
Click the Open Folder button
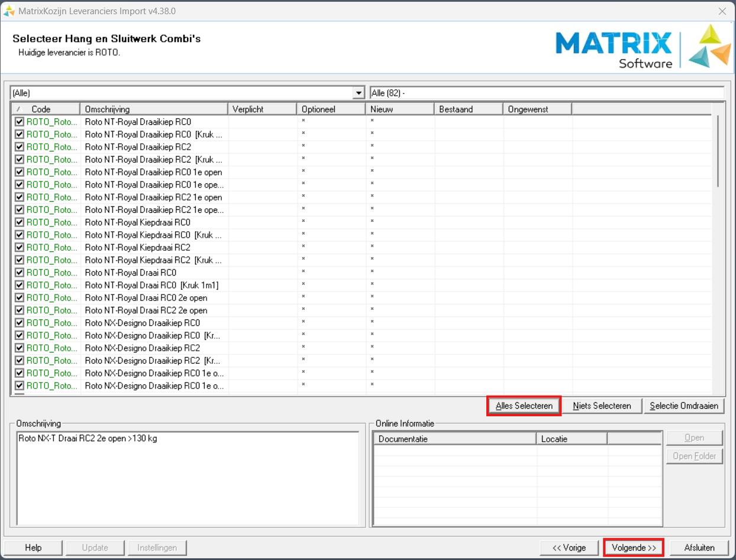695,456
